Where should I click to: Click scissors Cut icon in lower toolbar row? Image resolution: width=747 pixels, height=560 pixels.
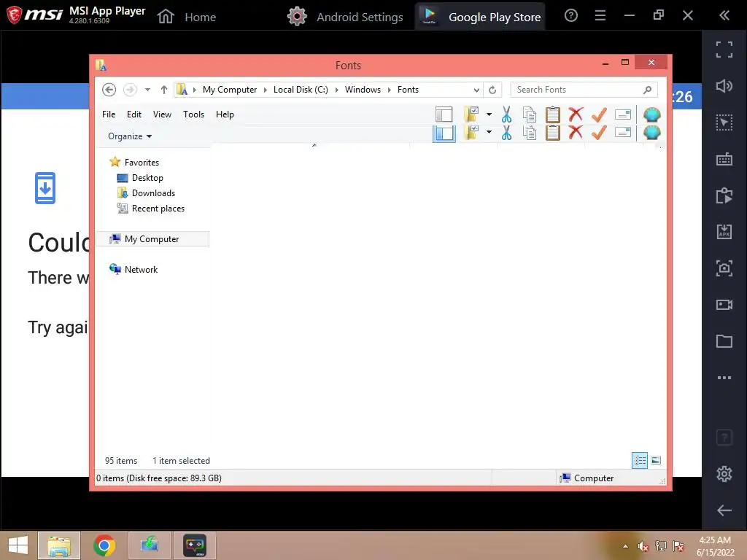(x=506, y=133)
